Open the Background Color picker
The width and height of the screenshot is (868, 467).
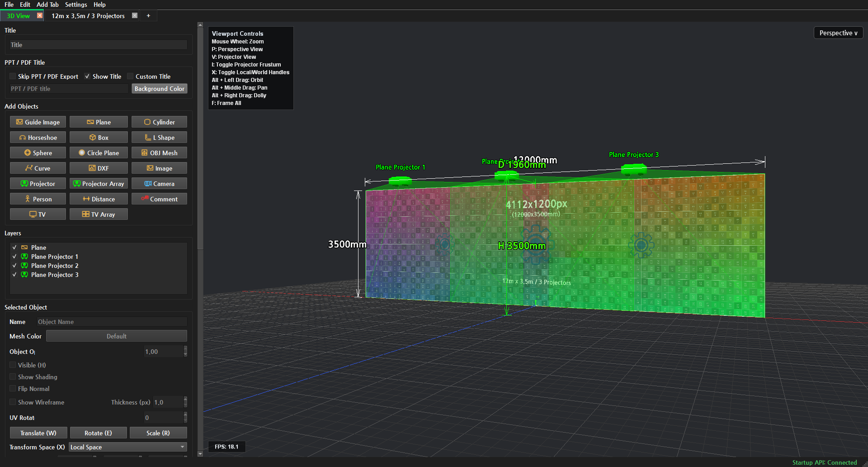pos(160,89)
